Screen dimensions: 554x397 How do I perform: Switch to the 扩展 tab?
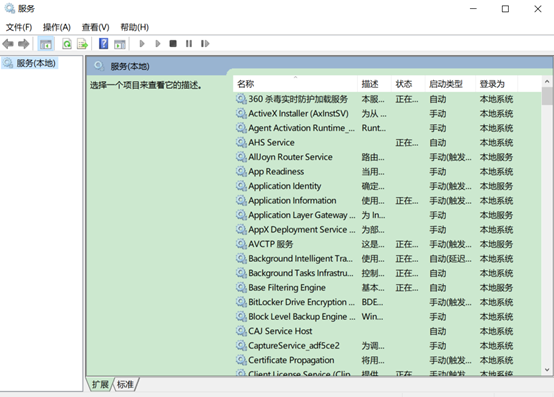100,384
